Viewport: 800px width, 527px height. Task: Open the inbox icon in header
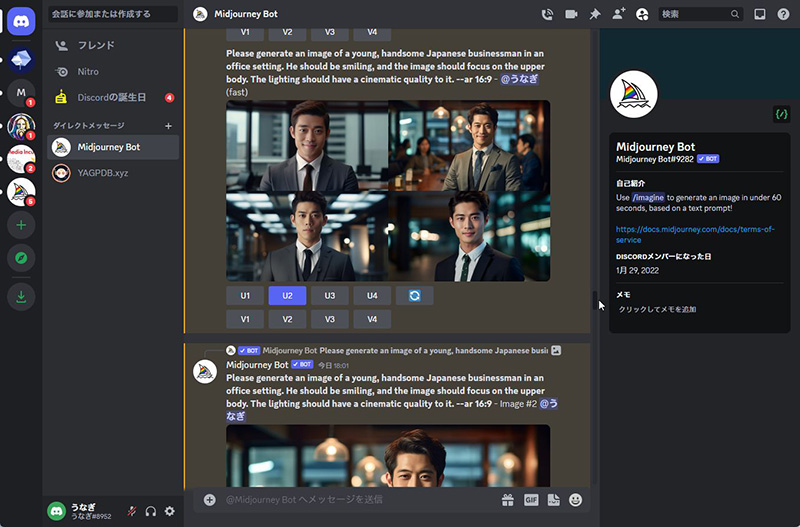760,14
